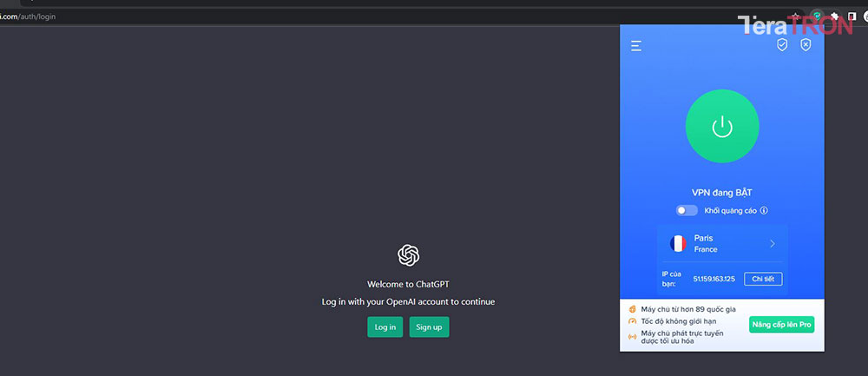Image resolution: width=868 pixels, height=376 pixels.
Task: Click the VPN extension icon in toolbar
Action: coord(817,16)
